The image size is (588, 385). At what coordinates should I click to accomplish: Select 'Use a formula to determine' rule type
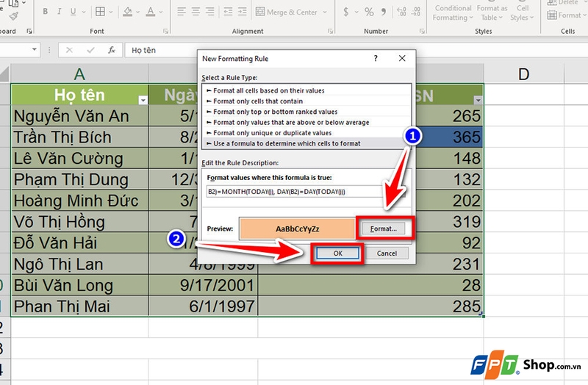(306, 143)
